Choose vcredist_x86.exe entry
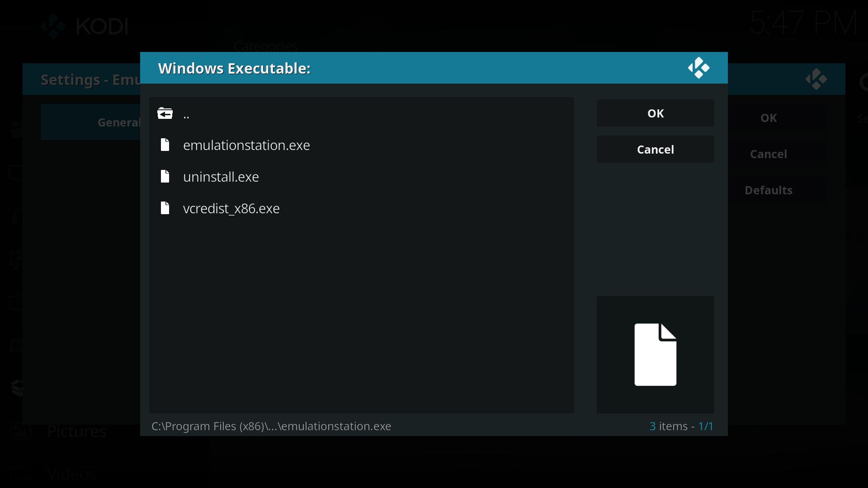868x488 pixels. (231, 209)
